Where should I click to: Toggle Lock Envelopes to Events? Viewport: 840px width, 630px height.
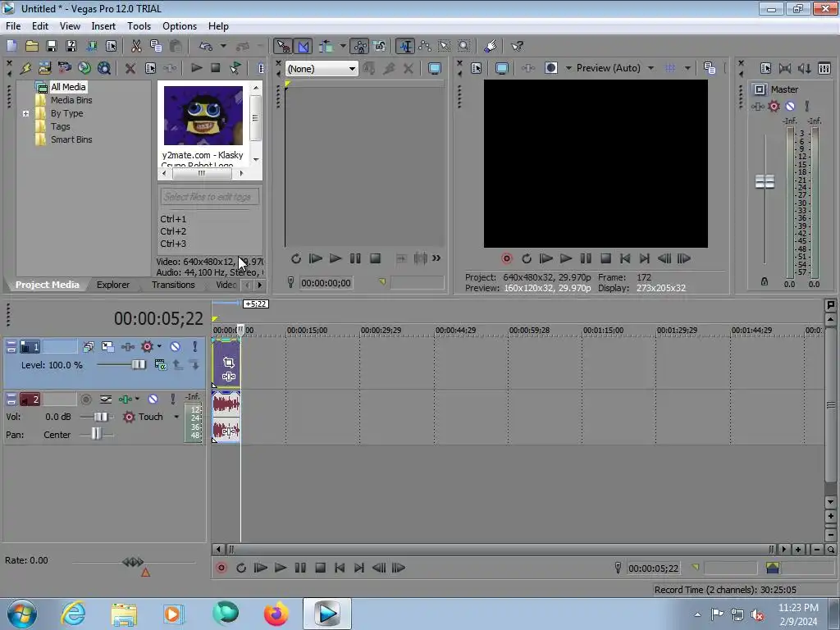click(360, 46)
